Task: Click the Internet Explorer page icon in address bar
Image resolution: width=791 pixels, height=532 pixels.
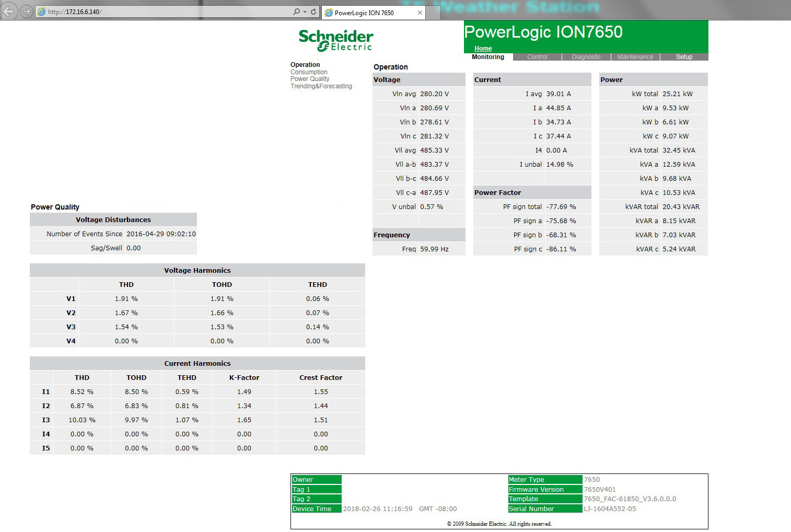Action: pos(42,11)
